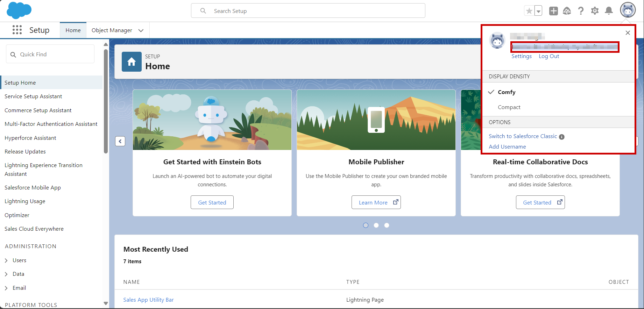Click the user profile avatar in header

pyautogui.click(x=628, y=10)
